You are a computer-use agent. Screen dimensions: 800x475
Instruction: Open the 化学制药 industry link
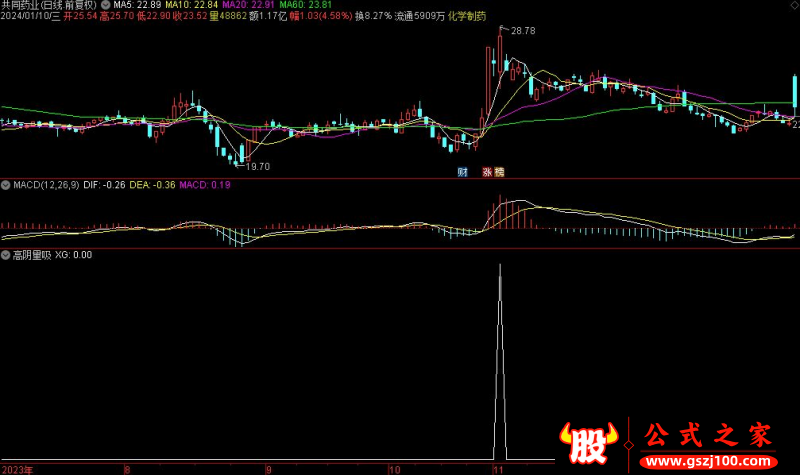click(467, 16)
